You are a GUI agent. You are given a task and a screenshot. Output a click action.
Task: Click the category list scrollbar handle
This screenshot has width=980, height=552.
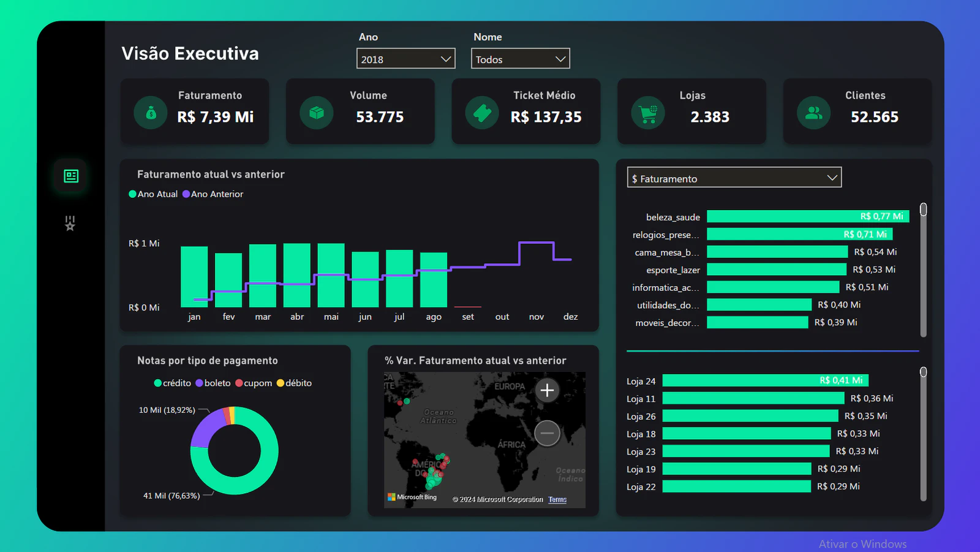click(x=924, y=210)
